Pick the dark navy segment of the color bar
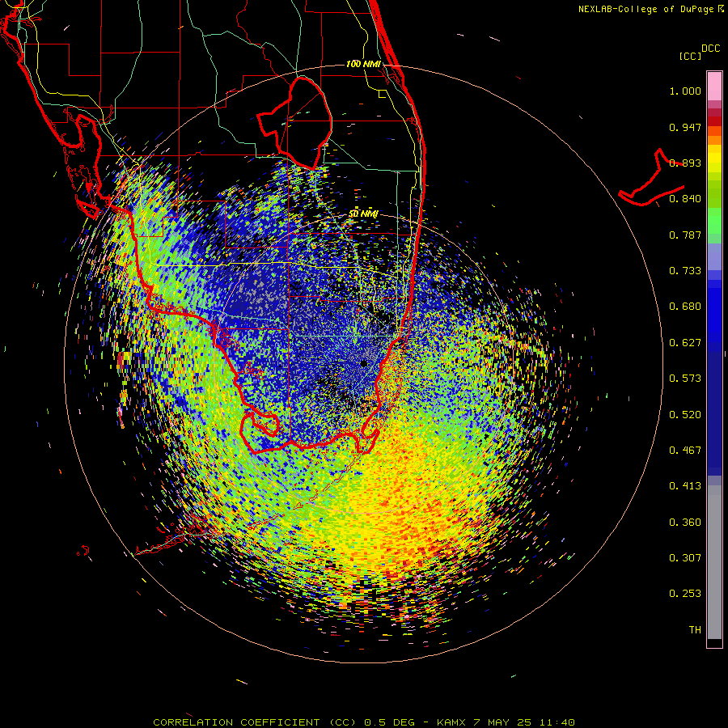Viewport: 728px width, 728px height. point(714,413)
